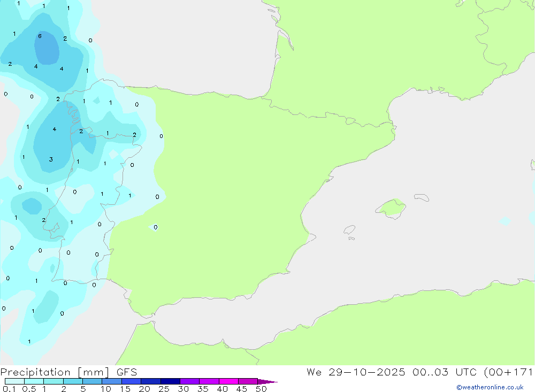535x392 pixels.
Task: Pick the 45–50 mm legend swatch
Action: [x=248, y=381]
